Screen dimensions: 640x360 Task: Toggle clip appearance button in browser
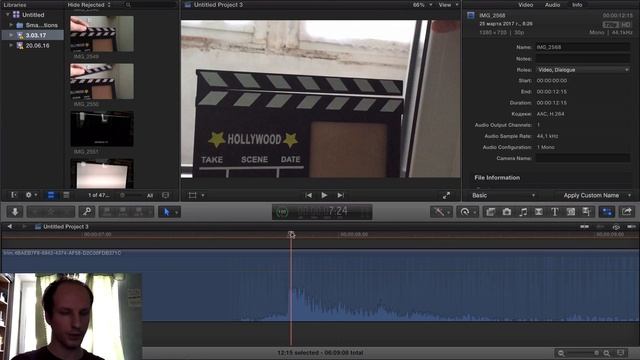165,196
